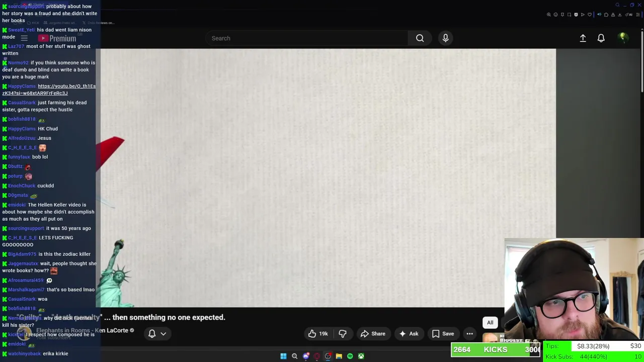
Task: Click chat username Marshalkagami7
Action: point(27,290)
